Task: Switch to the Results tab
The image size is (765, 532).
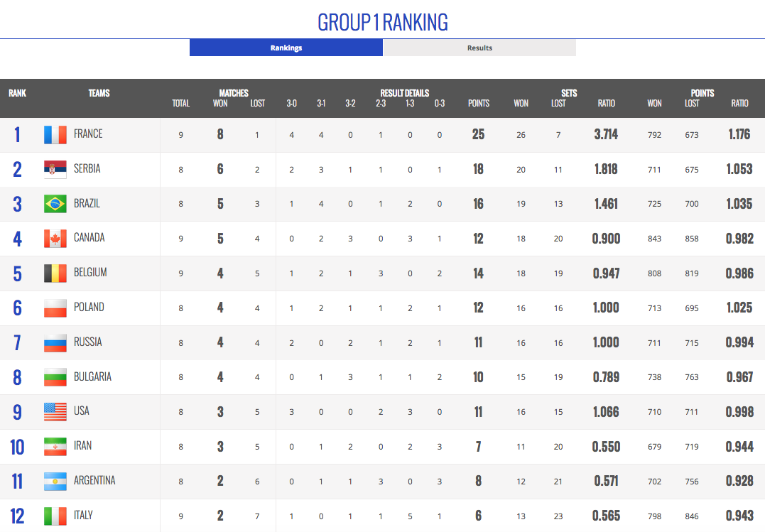Action: pyautogui.click(x=479, y=48)
